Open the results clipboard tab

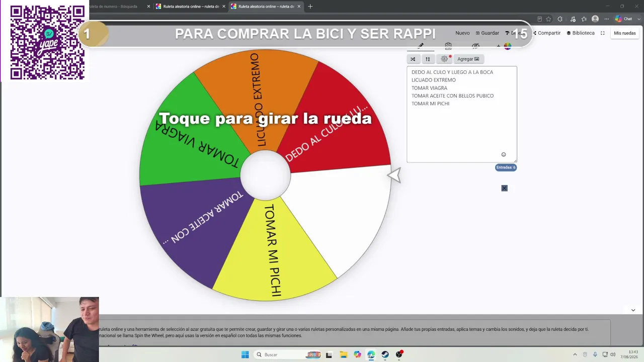point(448,46)
